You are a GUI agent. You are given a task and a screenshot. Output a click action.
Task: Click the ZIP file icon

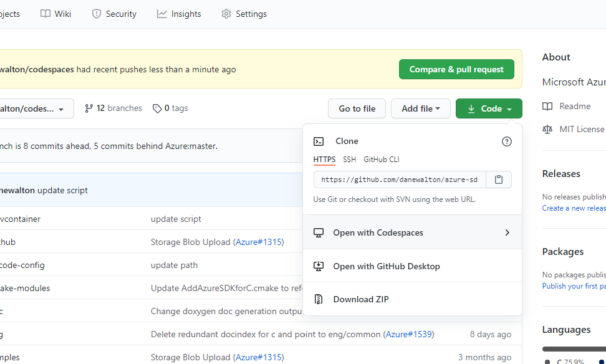(x=319, y=299)
